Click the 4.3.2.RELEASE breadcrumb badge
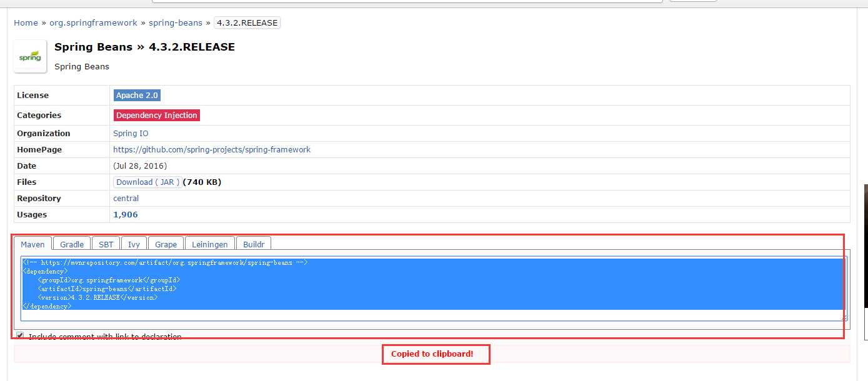 coord(247,22)
